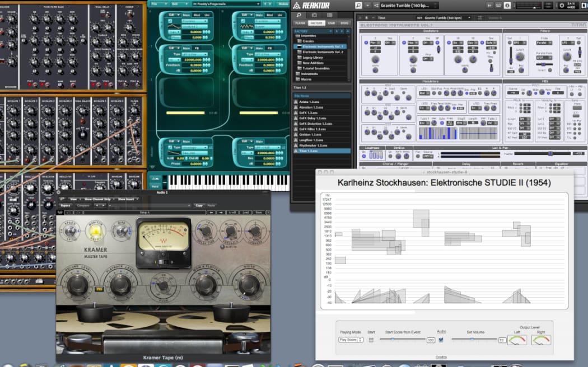588x367 pixels.
Task: Click the Copy button in Audio 1
Action: (199, 205)
